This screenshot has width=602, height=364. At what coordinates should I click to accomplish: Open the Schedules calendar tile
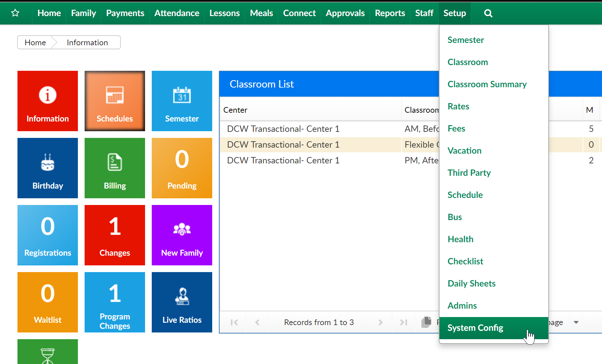[115, 101]
